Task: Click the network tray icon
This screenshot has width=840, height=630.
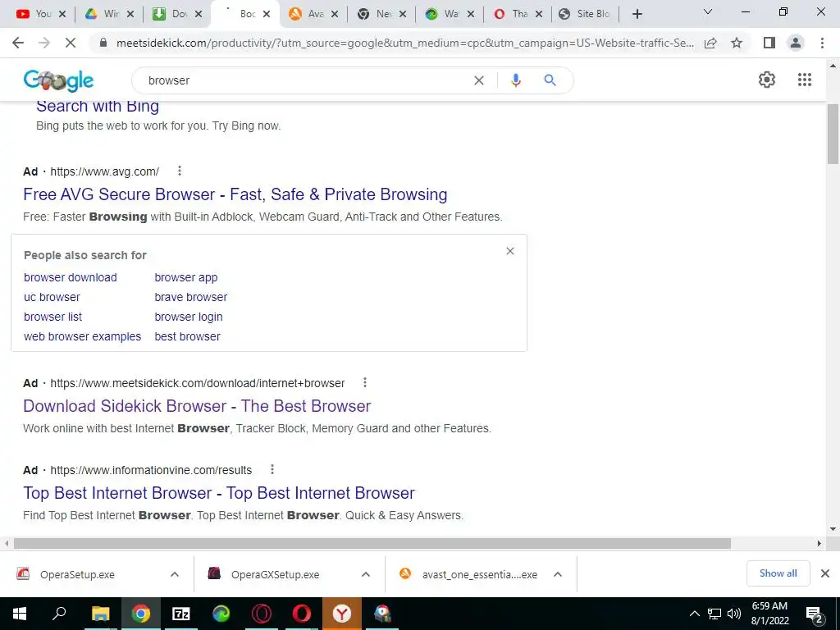Action: pos(714,614)
